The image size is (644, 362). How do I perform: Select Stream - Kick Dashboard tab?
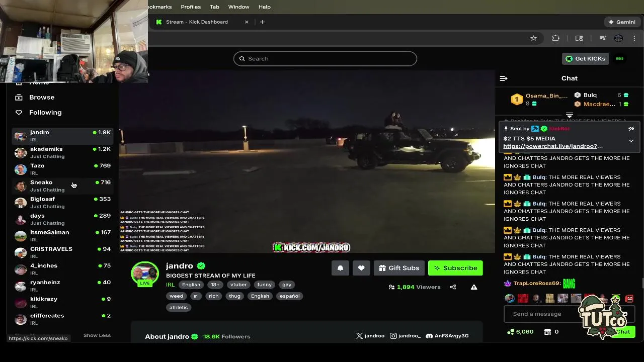coord(202,22)
